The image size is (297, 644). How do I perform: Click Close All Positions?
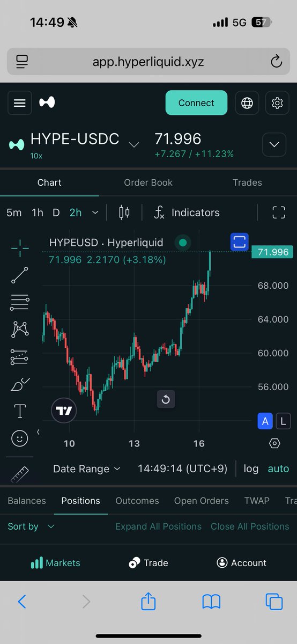click(x=250, y=526)
